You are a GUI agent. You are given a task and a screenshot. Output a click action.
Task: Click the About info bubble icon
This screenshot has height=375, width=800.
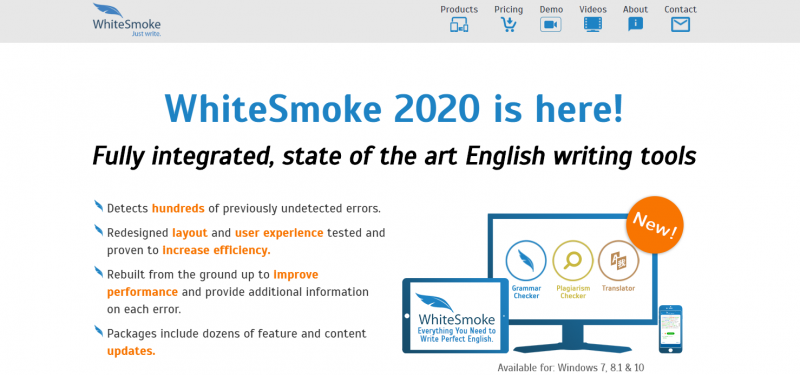pos(635,24)
